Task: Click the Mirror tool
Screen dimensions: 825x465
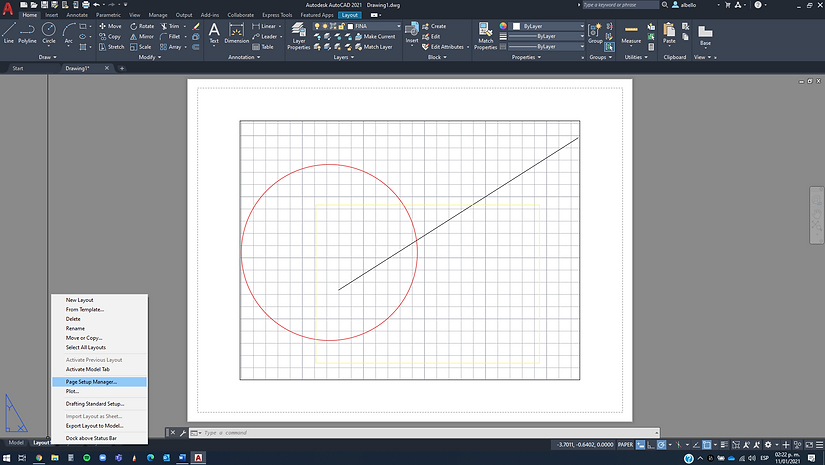Action: point(142,36)
